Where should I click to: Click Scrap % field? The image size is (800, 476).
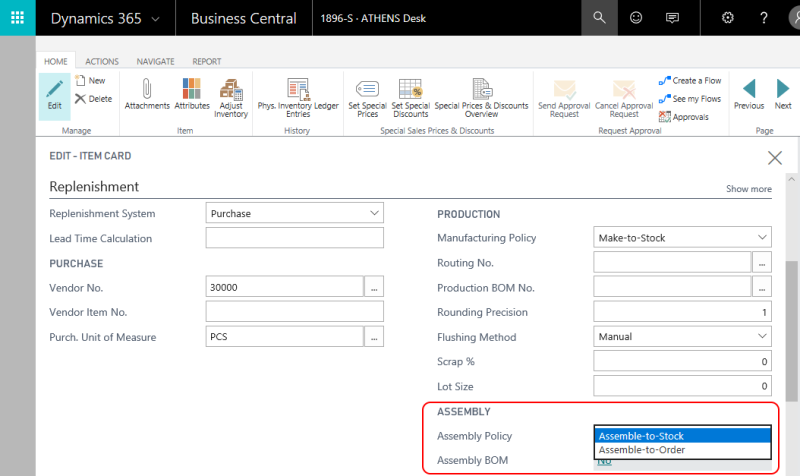(682, 361)
